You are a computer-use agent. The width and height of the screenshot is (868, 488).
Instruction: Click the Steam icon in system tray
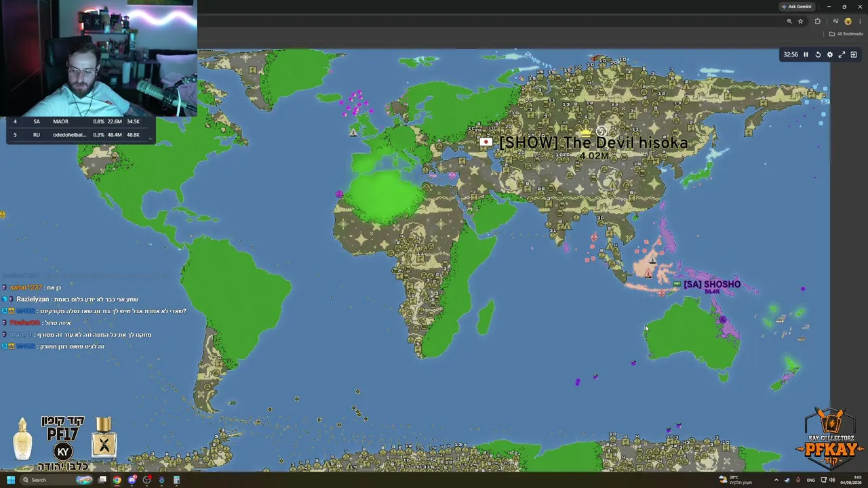(x=787, y=480)
